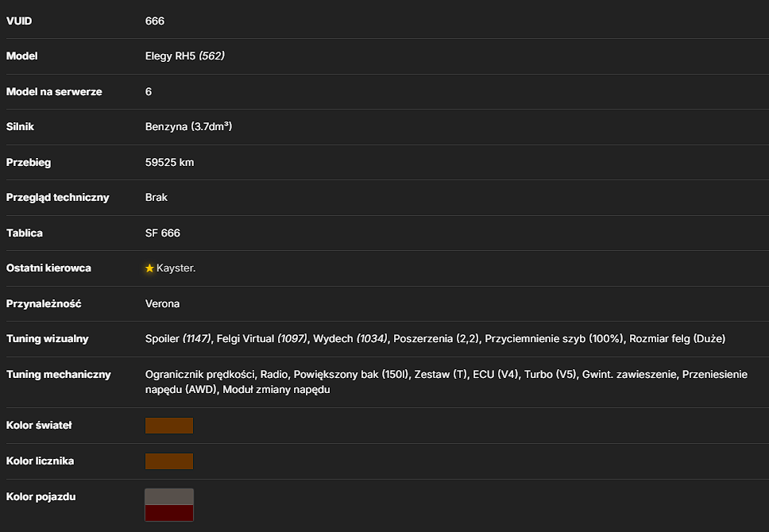Click the Zestaw (T) entry
This screenshot has width=769, height=532.
point(441,375)
